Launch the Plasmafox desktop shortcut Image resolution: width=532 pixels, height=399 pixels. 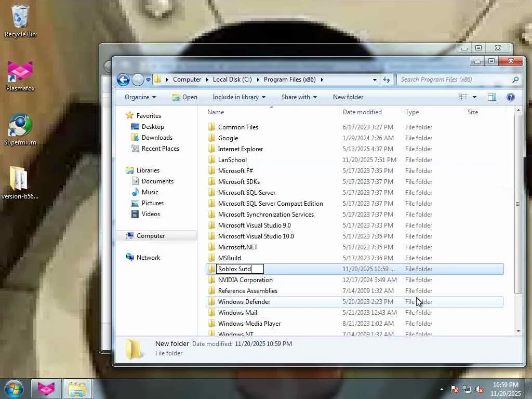coord(20,75)
